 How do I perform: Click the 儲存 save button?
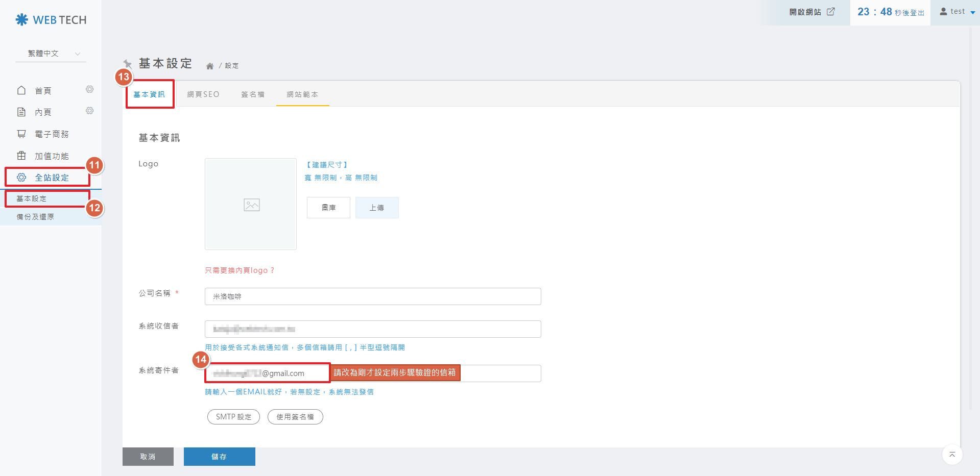tap(219, 457)
